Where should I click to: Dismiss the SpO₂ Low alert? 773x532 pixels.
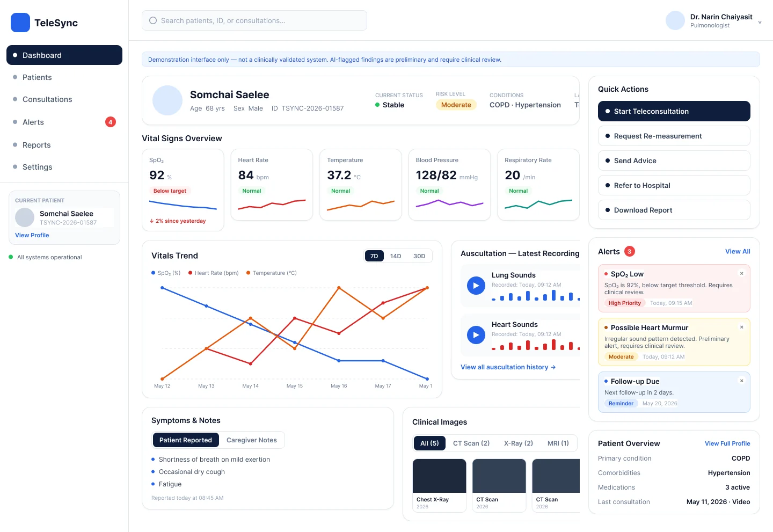coord(742,273)
